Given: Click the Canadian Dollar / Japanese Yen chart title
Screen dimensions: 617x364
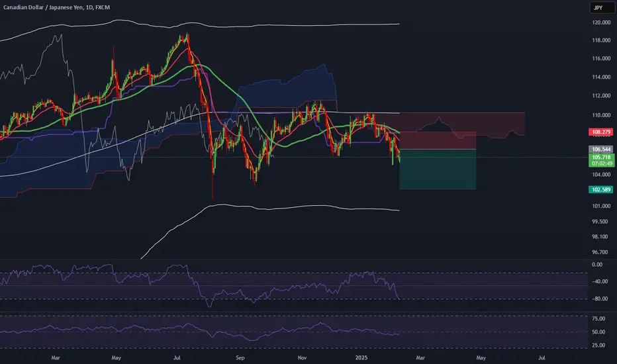Looking at the screenshot, I should tap(57, 7).
